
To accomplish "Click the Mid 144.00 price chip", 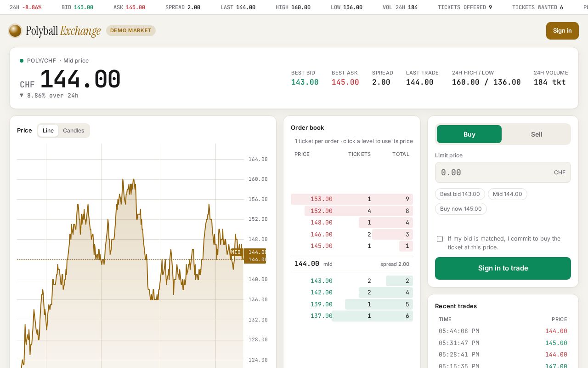I will pyautogui.click(x=508, y=194).
